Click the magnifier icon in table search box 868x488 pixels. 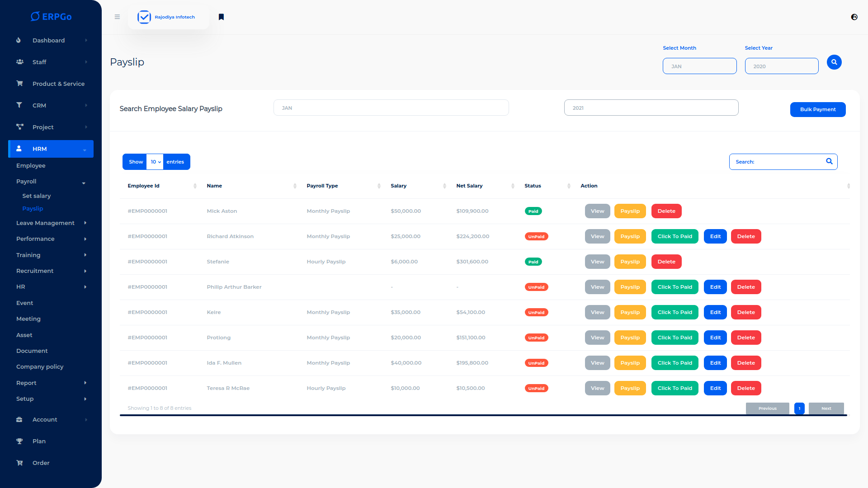coord(829,161)
